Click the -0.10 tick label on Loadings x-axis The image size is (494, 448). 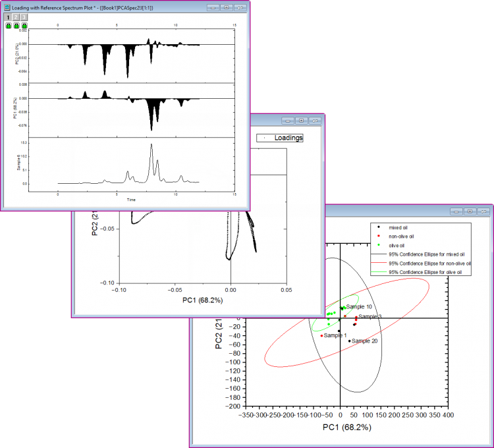(x=119, y=290)
